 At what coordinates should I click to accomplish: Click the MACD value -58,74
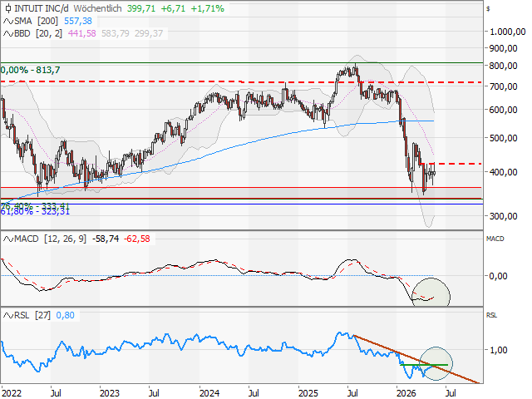[x=106, y=239]
